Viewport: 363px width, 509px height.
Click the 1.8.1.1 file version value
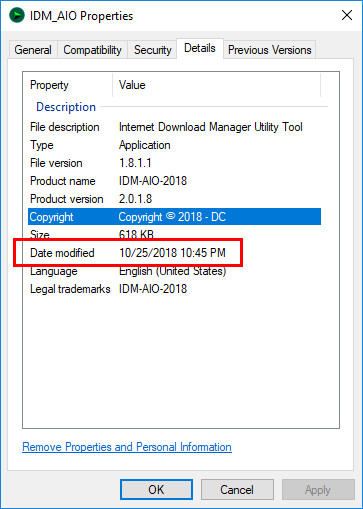tap(135, 163)
